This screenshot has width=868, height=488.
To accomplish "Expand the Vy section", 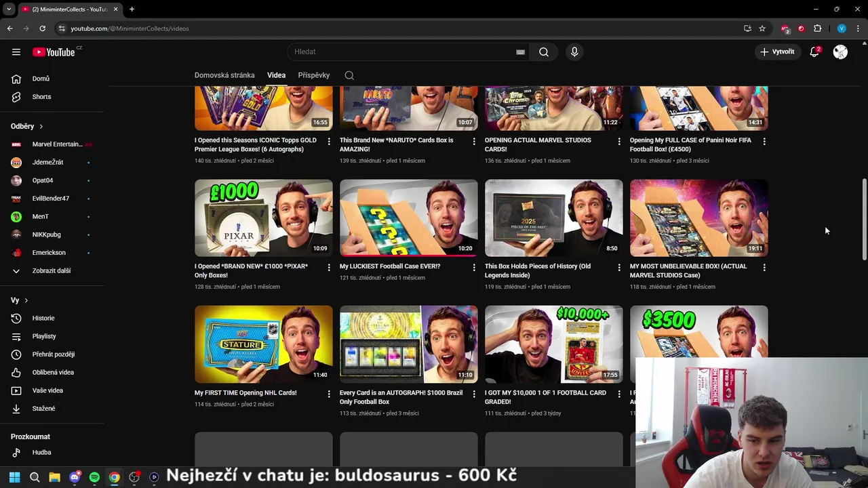I will pyautogui.click(x=20, y=300).
